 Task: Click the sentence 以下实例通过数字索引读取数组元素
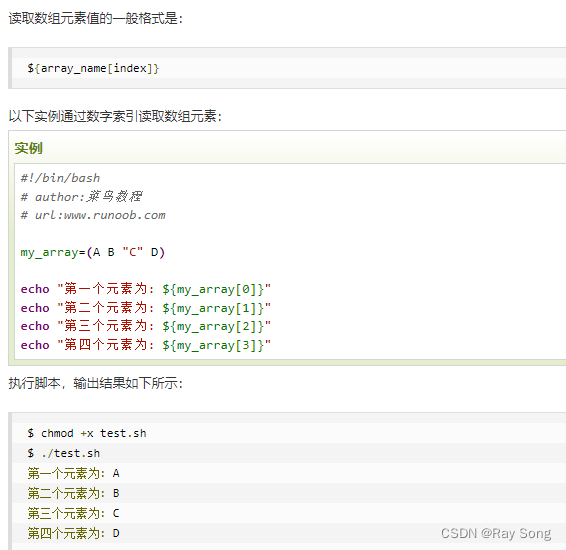point(115,116)
